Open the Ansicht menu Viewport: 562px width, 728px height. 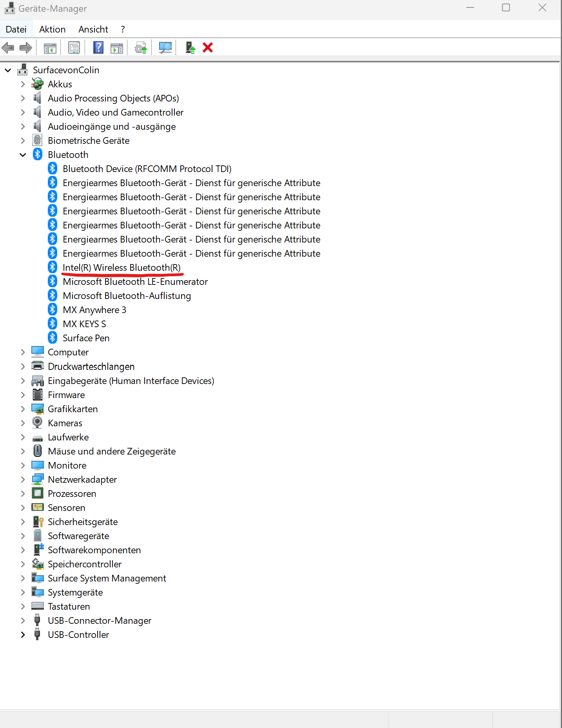pos(93,29)
